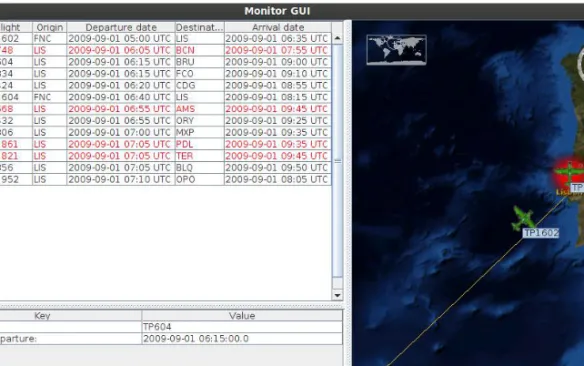Click the TP604 value cell
The height and width of the screenshot is (366, 584).
click(242, 327)
